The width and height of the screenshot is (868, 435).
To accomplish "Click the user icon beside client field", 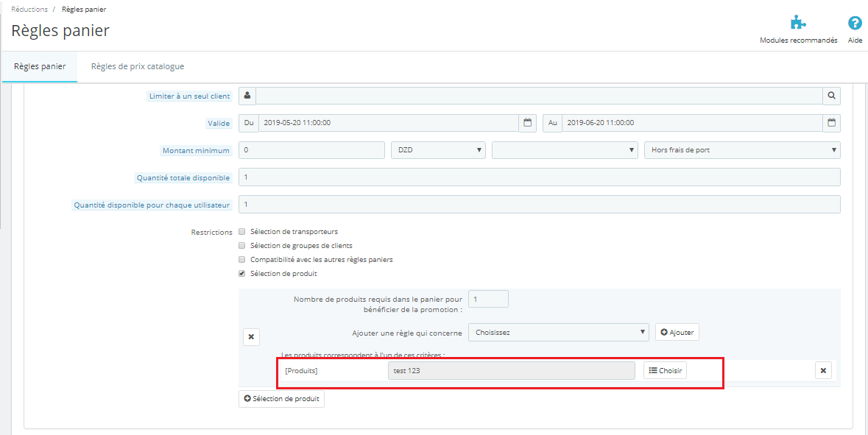I will pos(247,96).
